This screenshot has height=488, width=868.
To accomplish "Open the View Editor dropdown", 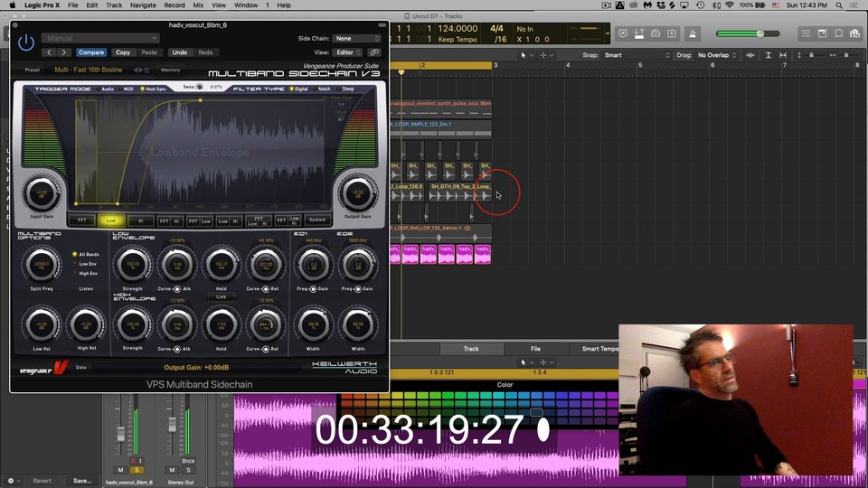I will [x=347, y=52].
